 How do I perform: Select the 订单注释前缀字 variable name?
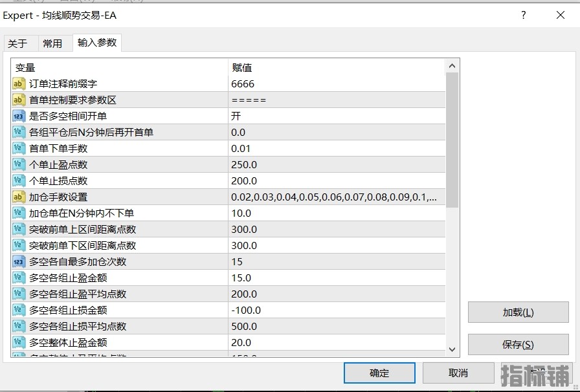[63, 84]
